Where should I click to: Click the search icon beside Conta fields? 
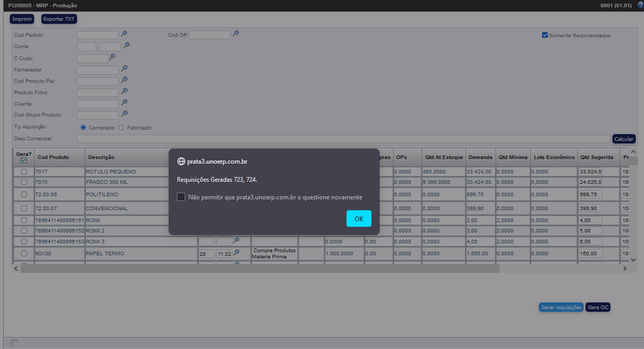[127, 46]
